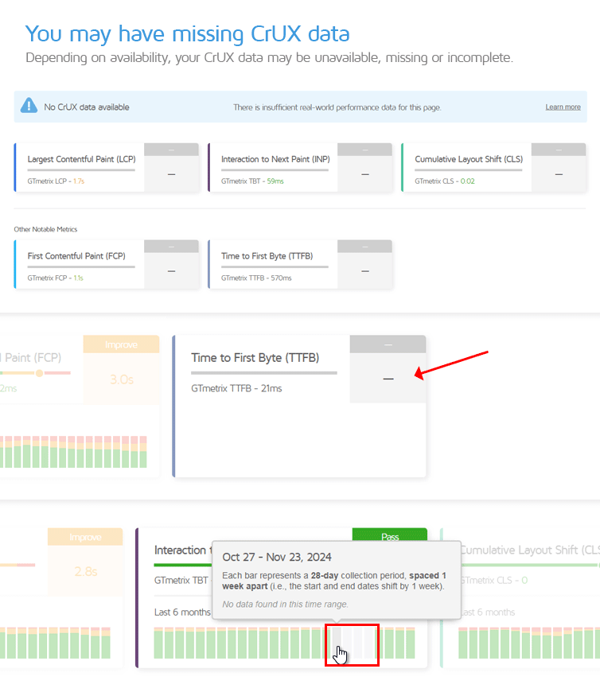Click the GTmetrix LCP - 1.7s text
Screen dimensions: 600x700
pos(56,181)
